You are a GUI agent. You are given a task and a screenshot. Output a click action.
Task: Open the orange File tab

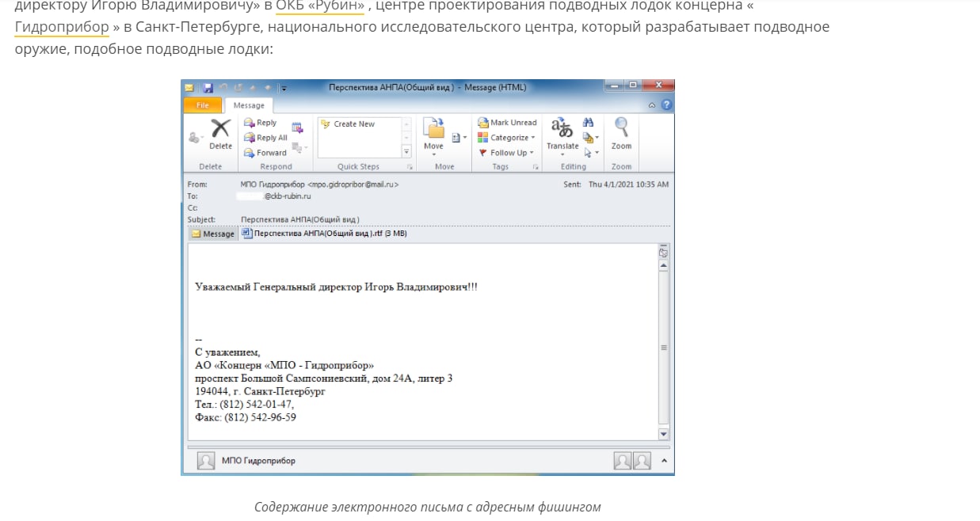point(203,105)
